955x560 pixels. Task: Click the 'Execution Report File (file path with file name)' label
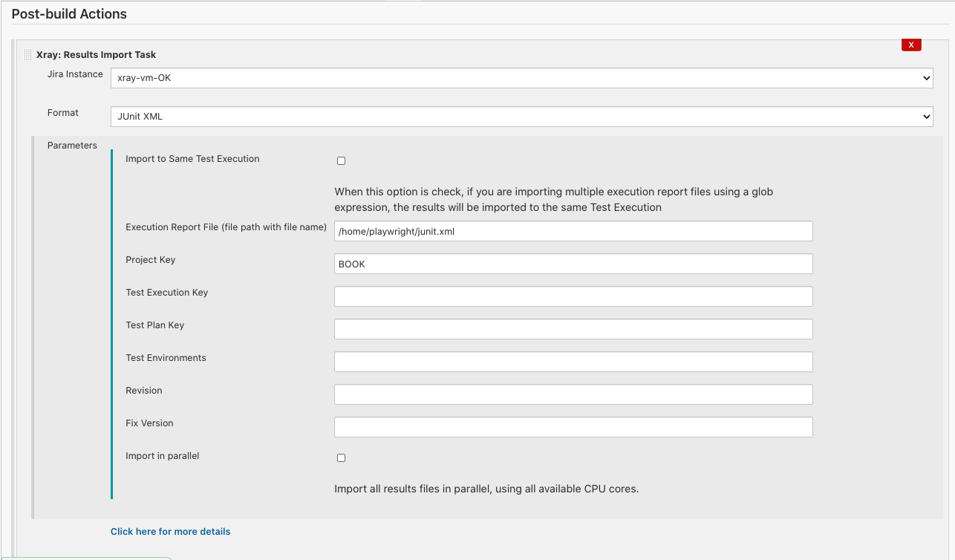coord(226,227)
